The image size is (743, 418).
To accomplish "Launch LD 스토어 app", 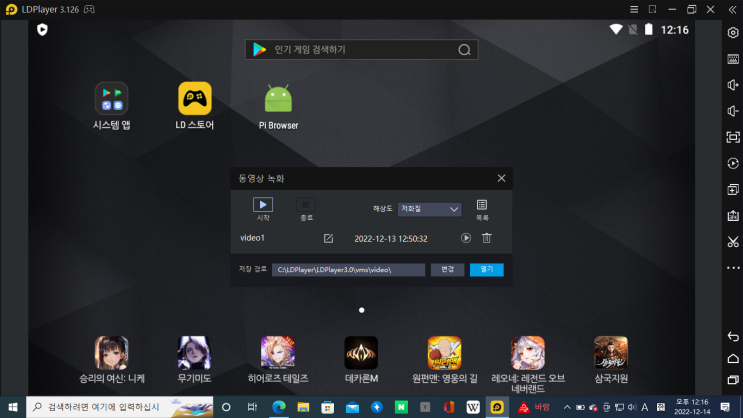I will (x=195, y=106).
